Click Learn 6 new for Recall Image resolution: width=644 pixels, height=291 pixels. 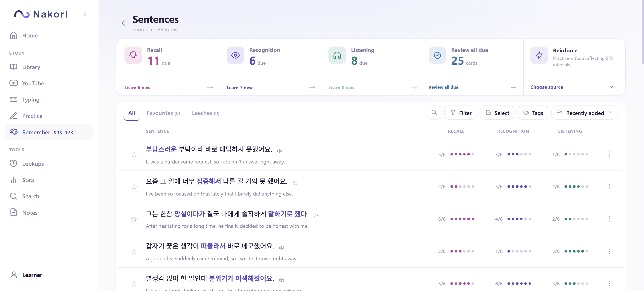(167, 87)
